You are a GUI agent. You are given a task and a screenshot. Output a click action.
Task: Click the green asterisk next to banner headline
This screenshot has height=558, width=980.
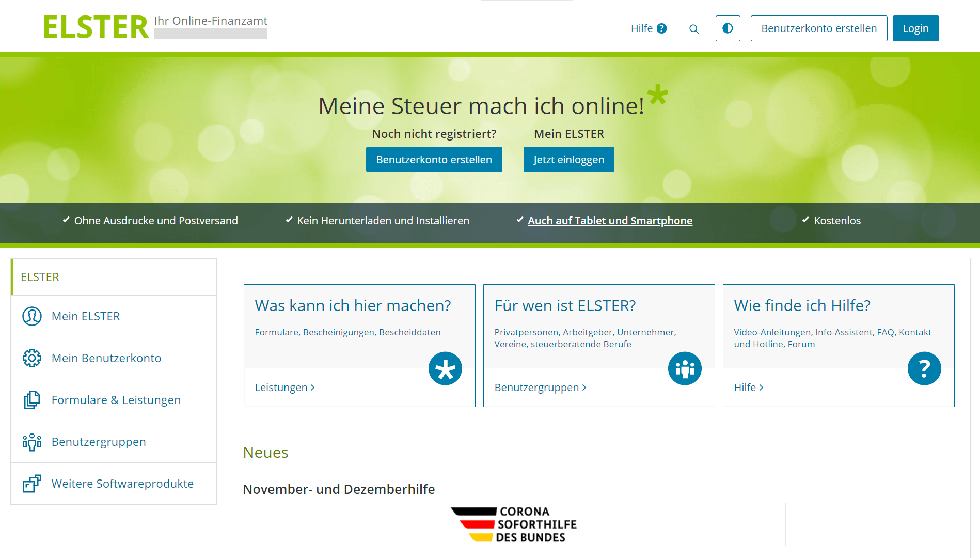[657, 95]
